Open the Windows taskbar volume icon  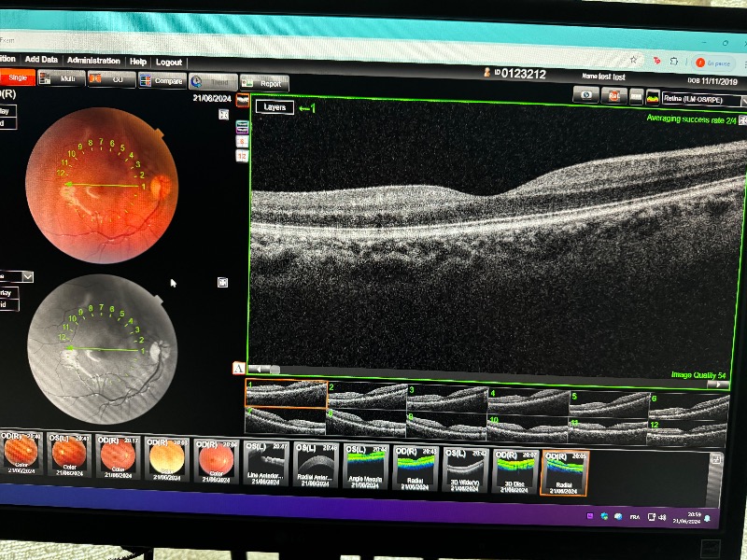click(662, 517)
